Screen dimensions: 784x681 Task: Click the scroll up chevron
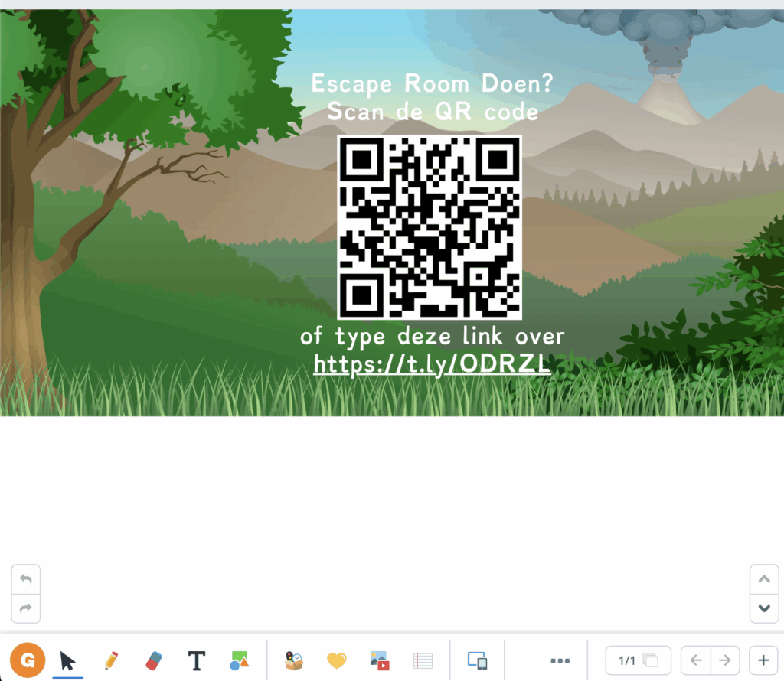(x=763, y=579)
